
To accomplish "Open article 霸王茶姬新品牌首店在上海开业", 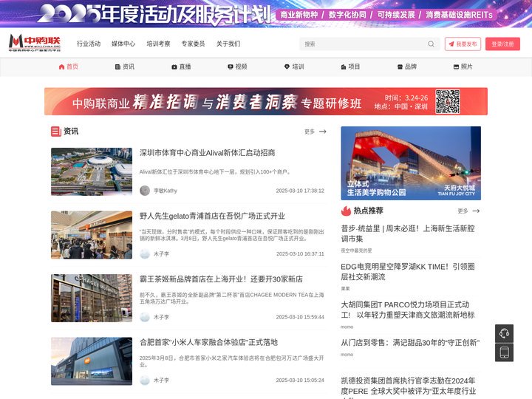I will [221, 279].
